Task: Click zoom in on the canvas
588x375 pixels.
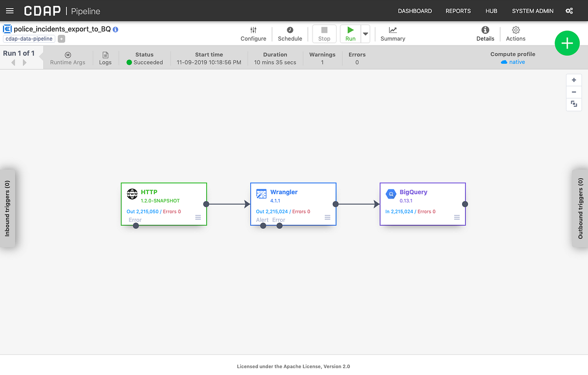Action: [573, 80]
